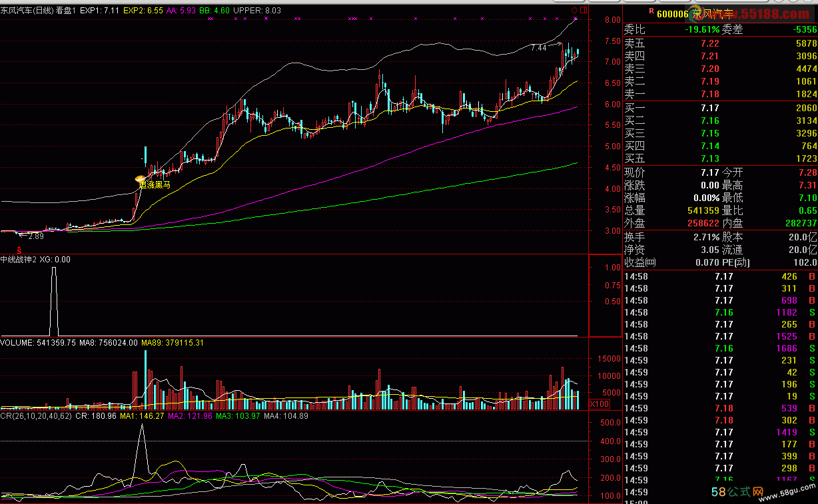Select the AA: 5.93 readout

pos(182,11)
